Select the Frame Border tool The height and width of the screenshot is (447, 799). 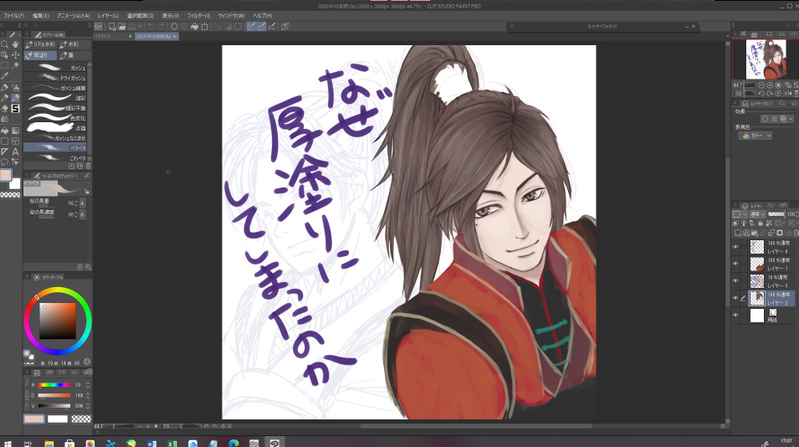pyautogui.click(x=15, y=141)
